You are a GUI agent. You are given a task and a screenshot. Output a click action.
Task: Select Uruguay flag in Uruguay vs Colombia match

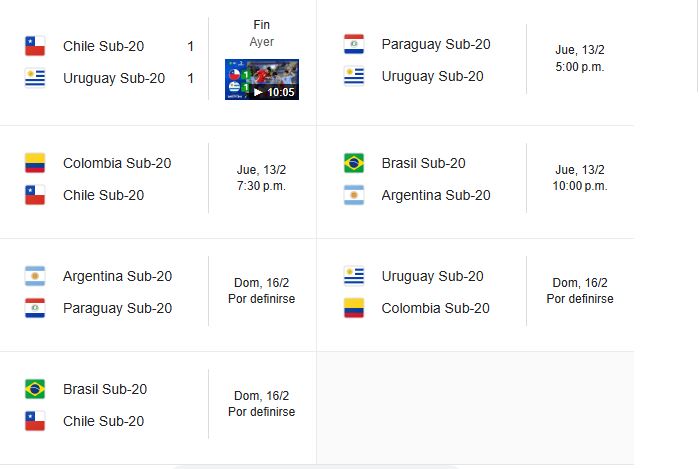(354, 276)
